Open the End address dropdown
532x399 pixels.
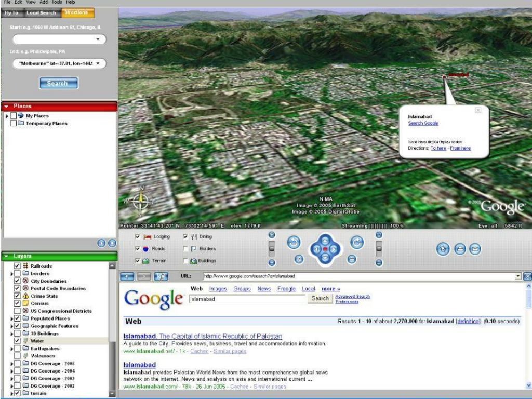[x=98, y=63]
